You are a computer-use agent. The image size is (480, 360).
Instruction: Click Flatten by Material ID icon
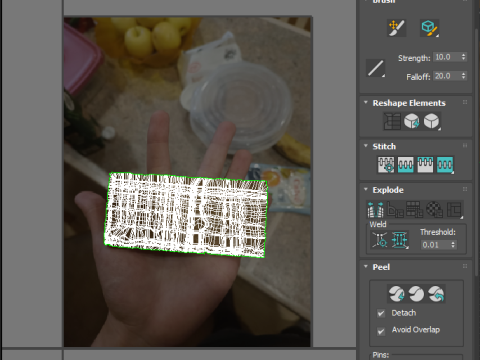(x=434, y=209)
